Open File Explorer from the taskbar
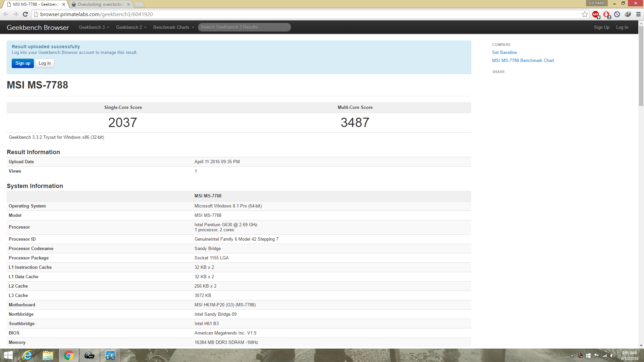Viewport: 644px width, 362px height. point(48,355)
